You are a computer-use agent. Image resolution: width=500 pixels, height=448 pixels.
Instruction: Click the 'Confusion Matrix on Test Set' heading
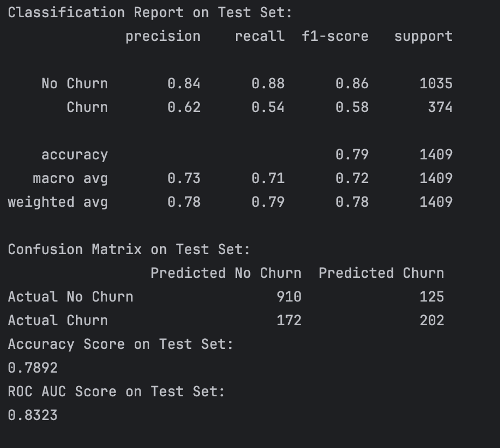[129, 249]
